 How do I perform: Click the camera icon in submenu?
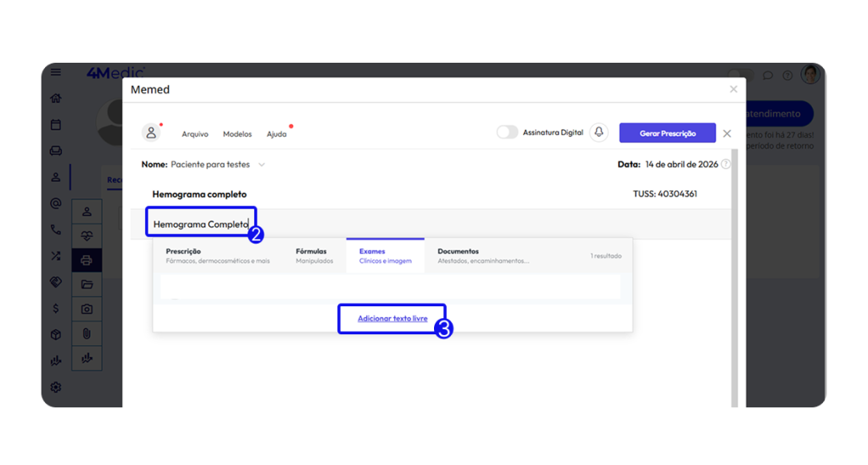tap(86, 309)
